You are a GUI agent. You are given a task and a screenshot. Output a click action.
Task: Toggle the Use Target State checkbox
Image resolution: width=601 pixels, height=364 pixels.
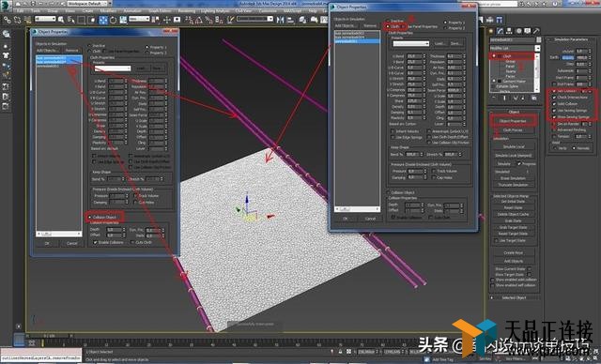(x=497, y=240)
